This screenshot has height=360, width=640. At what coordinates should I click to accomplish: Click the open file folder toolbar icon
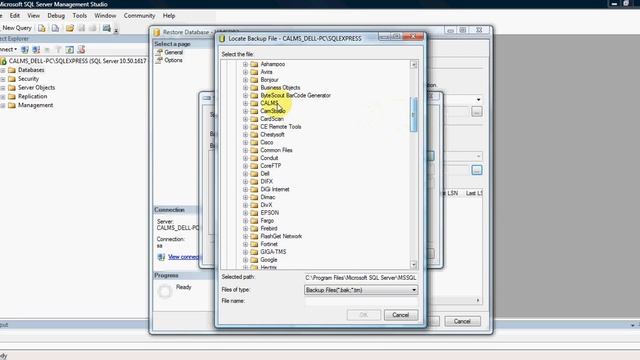click(70, 28)
